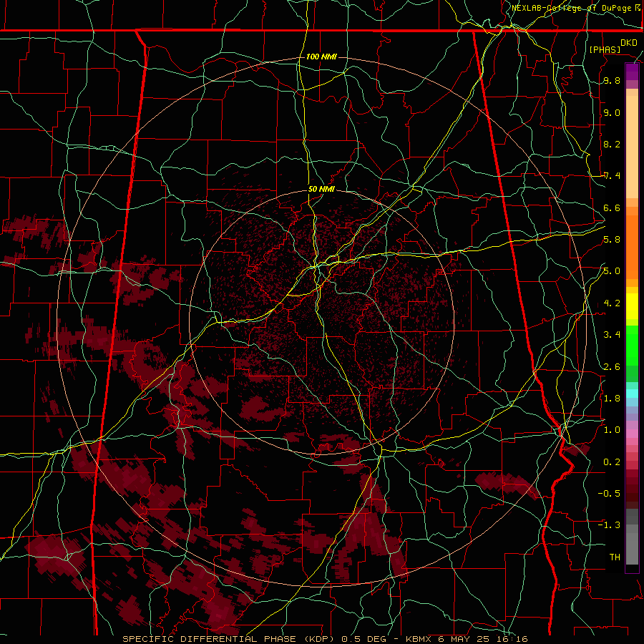Click the 3.4 scale value
The height and width of the screenshot is (644, 644).
click(612, 335)
